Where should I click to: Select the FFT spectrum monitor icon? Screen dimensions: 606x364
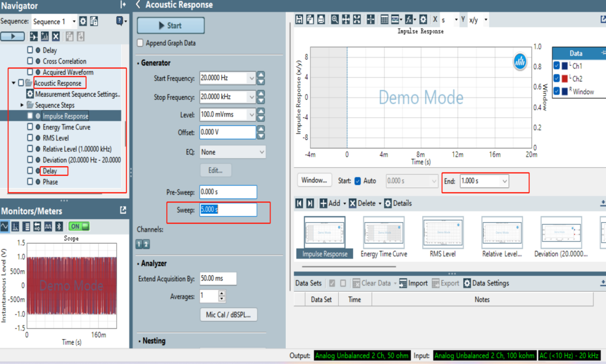coord(15,227)
